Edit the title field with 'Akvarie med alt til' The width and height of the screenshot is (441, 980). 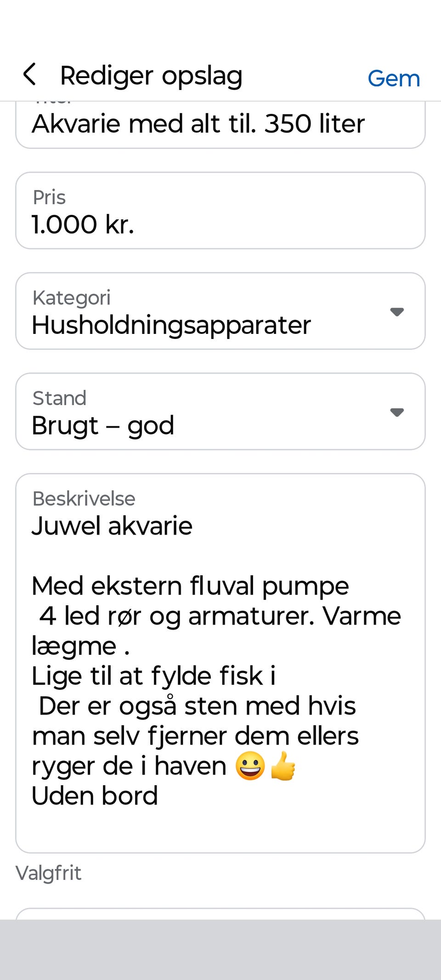(198, 124)
